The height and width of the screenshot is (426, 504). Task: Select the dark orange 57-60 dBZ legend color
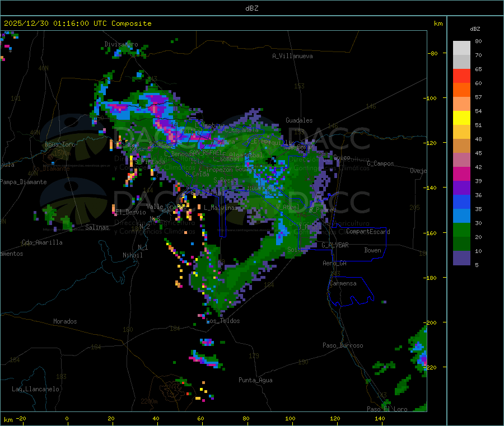[461, 90]
